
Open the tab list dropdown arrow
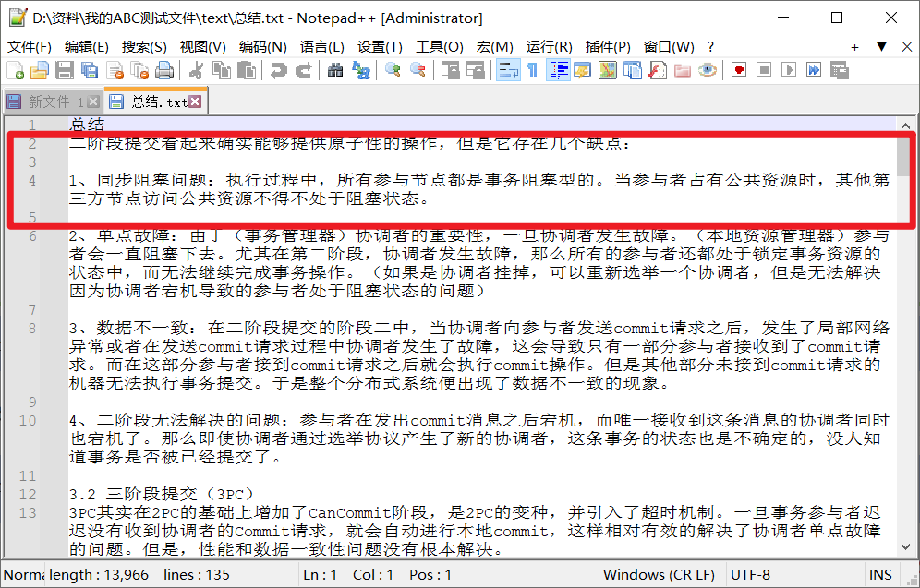pos(881,47)
